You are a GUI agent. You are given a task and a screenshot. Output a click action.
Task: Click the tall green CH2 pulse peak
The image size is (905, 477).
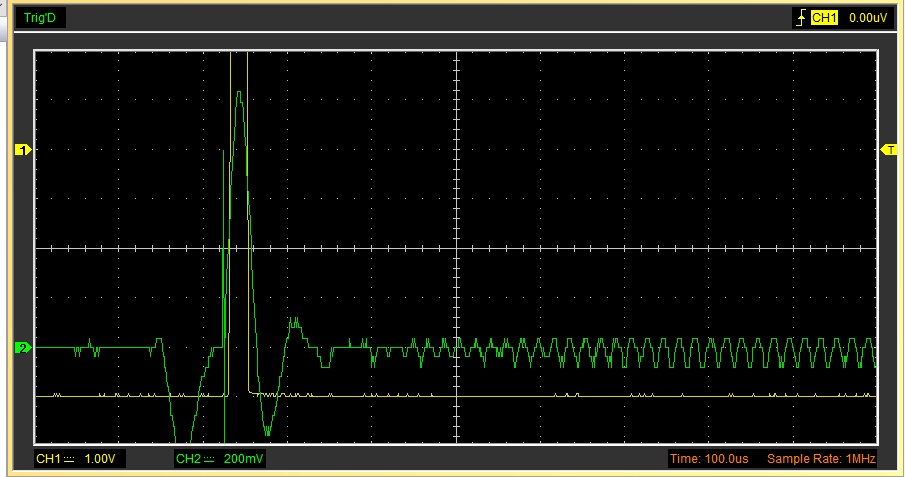(x=239, y=94)
